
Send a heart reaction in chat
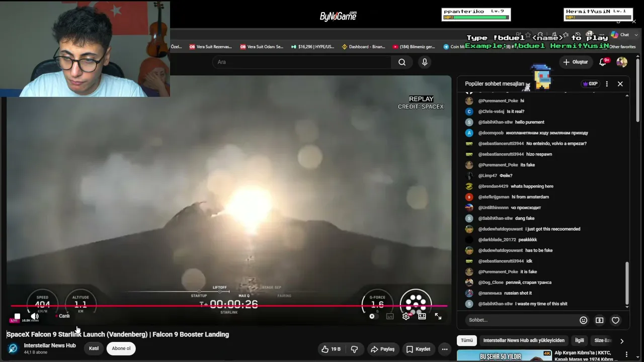click(615, 320)
